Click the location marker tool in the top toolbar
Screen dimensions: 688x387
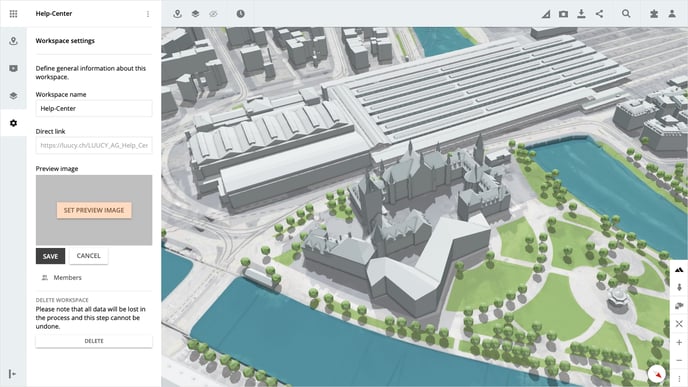tap(177, 14)
